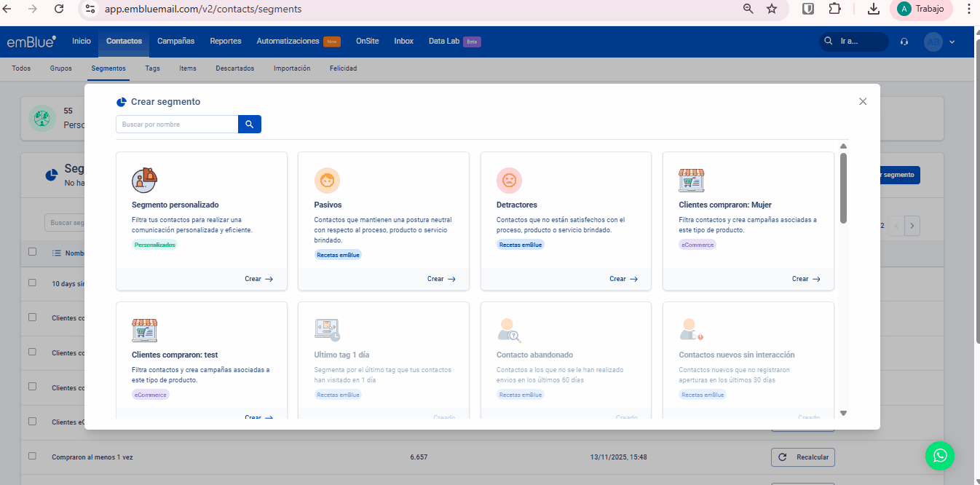Switch to the Tags tab

click(152, 68)
